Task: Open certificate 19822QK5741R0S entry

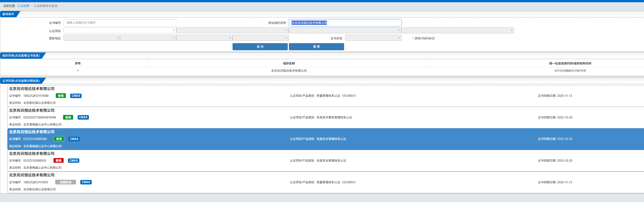Action: click(x=326, y=182)
